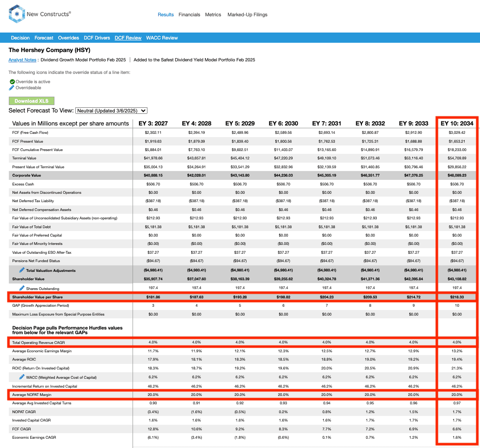Click the 12.8% FCF CAGR value
This screenshot has width=480, height=448.
pyautogui.click(x=153, y=429)
